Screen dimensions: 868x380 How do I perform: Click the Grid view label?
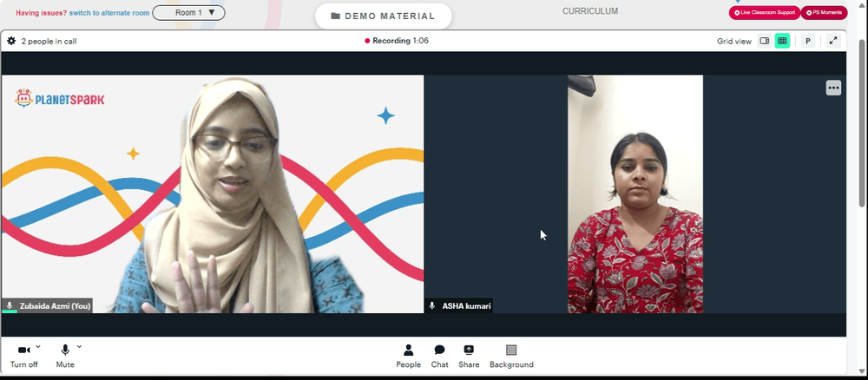[734, 41]
